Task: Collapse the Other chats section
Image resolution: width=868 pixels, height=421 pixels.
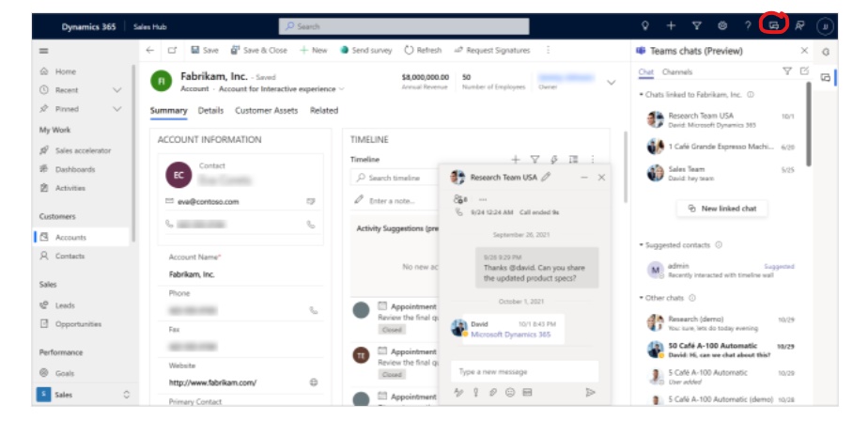Action: pos(641,298)
